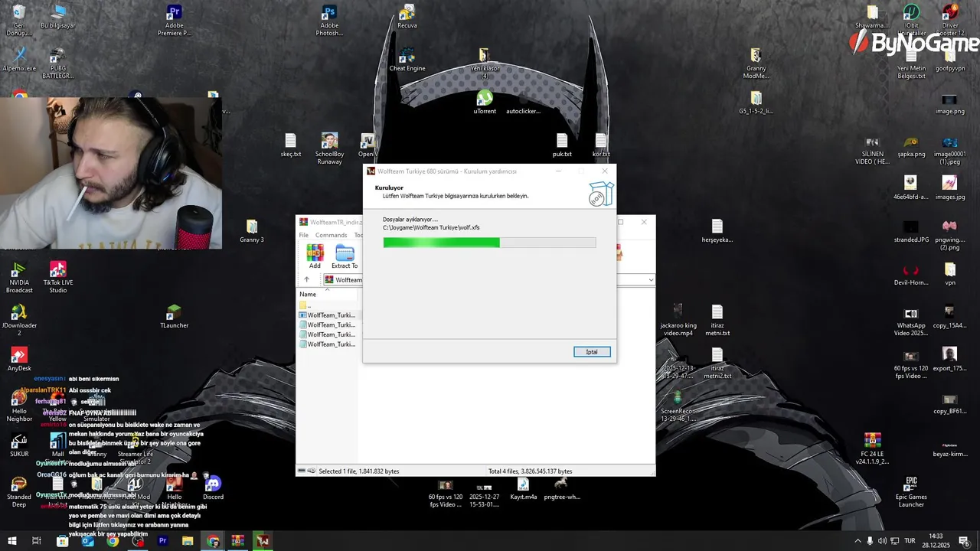
Task: Show hidden system tray icons
Action: (x=857, y=541)
